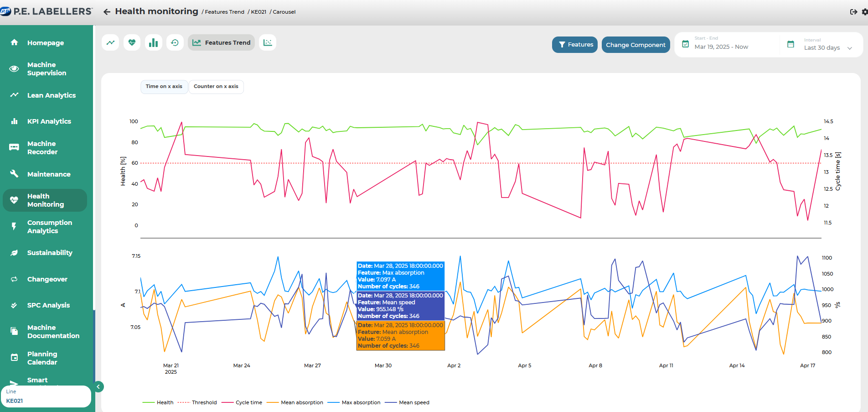This screenshot has height=412, width=868.
Task: Click the settings gear icon
Action: (x=864, y=12)
